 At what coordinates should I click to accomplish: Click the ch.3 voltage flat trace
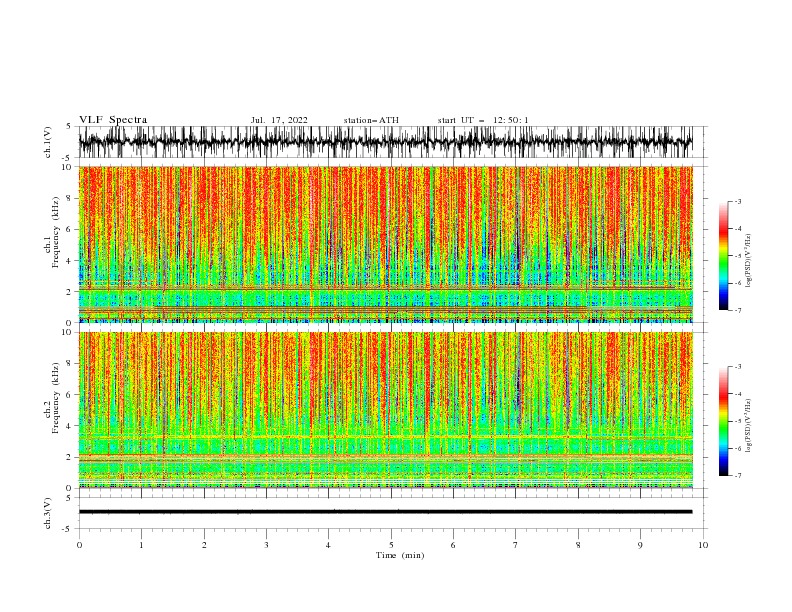click(385, 512)
